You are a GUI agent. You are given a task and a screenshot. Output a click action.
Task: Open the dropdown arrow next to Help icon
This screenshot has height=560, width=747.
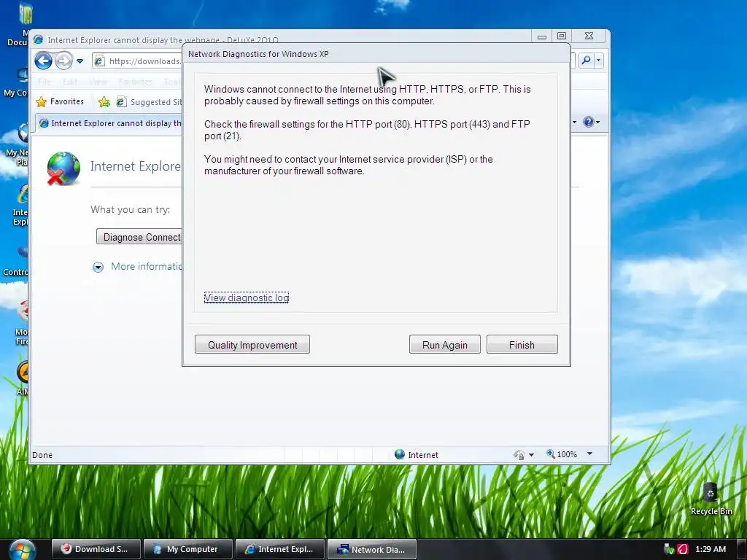point(598,122)
